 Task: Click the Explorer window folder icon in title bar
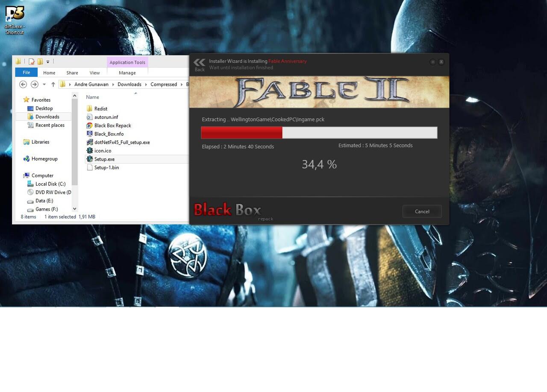[x=18, y=61]
